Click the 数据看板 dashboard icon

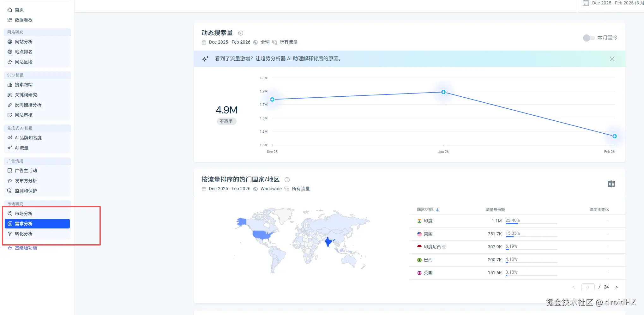click(x=10, y=20)
